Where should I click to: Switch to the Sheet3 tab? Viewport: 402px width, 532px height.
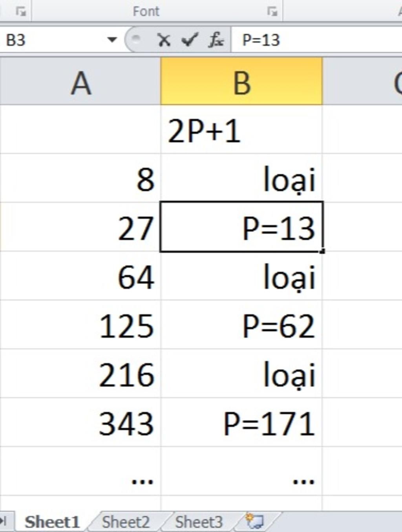click(x=199, y=522)
